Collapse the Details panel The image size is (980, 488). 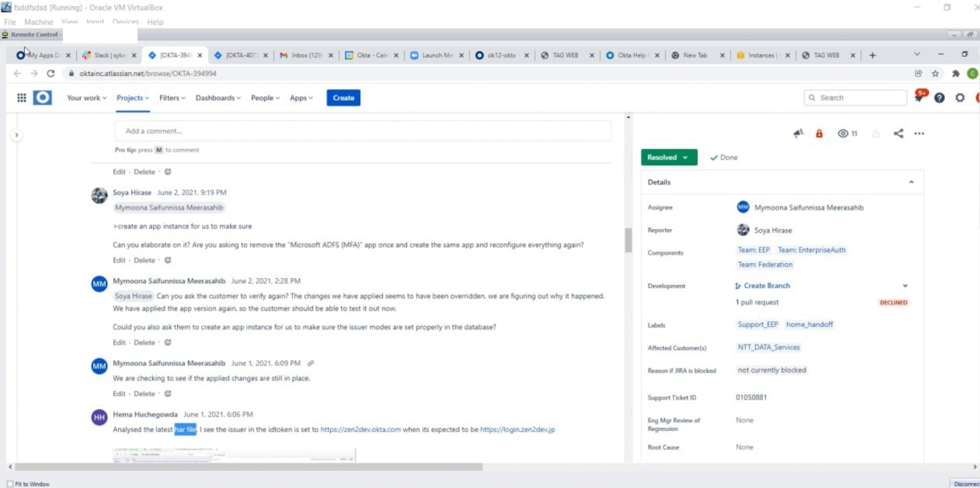point(911,182)
